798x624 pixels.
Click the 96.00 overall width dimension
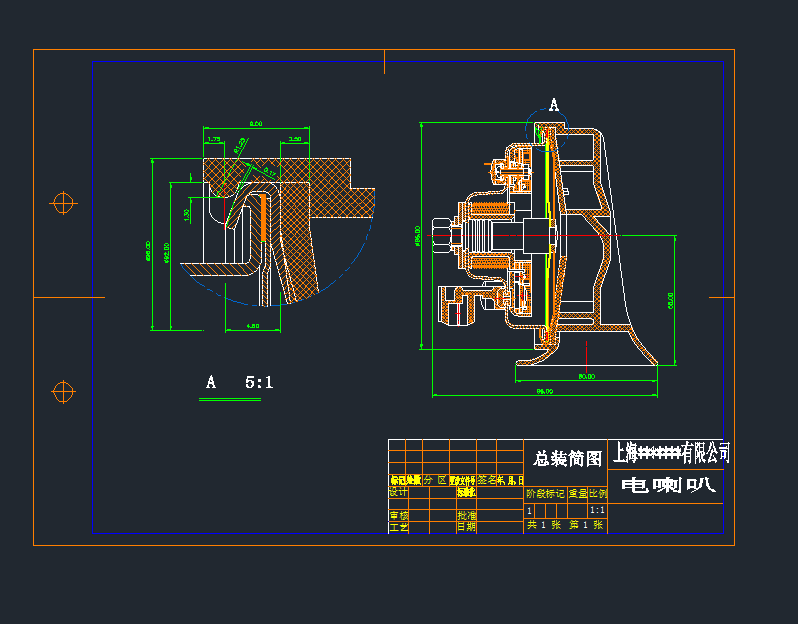pyautogui.click(x=545, y=391)
